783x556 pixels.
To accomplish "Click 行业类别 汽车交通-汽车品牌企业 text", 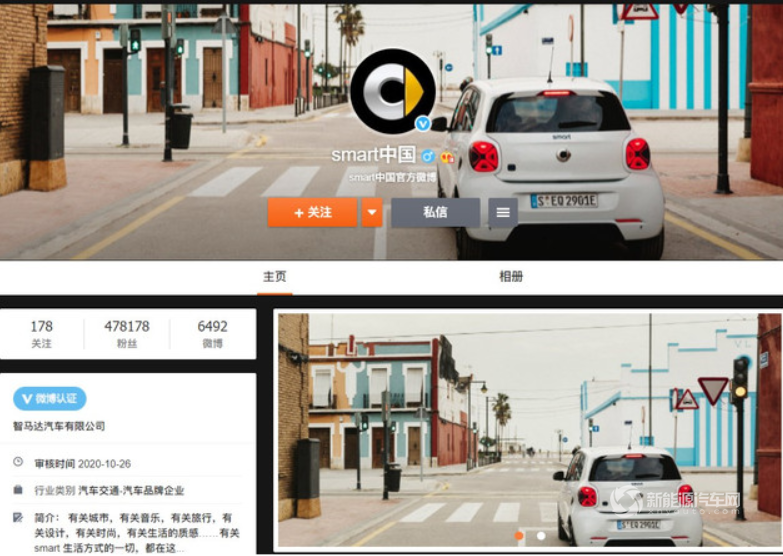I will [x=109, y=491].
